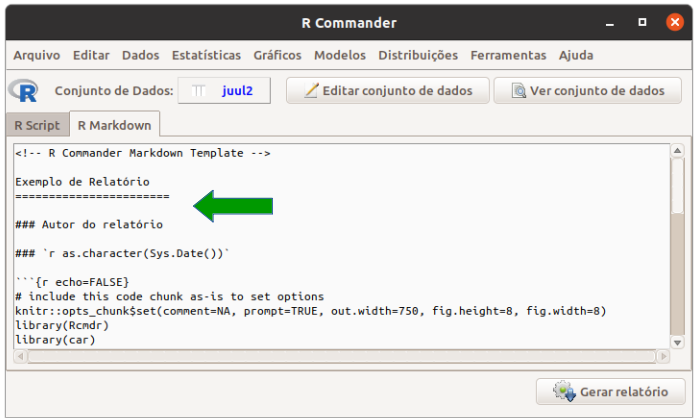Click the horizontal scrollbar left arrow

tap(20, 356)
